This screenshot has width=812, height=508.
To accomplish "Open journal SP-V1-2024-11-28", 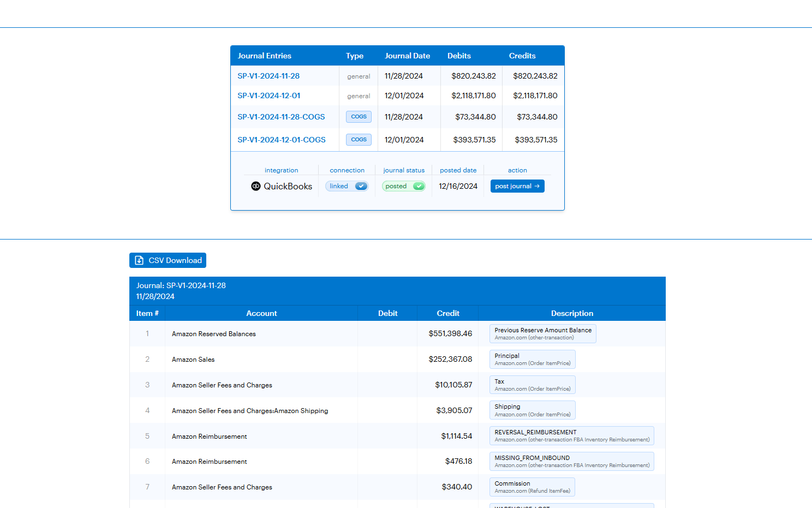I will coord(268,76).
